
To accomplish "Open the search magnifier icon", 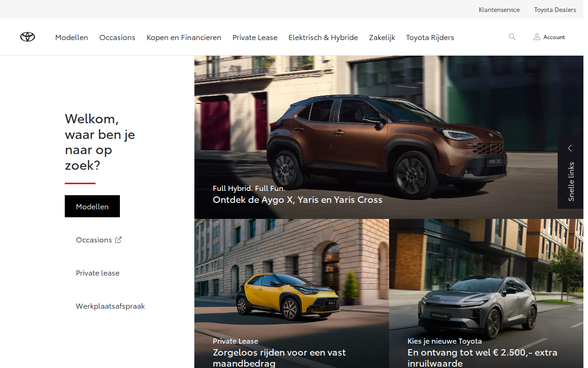I will [512, 37].
